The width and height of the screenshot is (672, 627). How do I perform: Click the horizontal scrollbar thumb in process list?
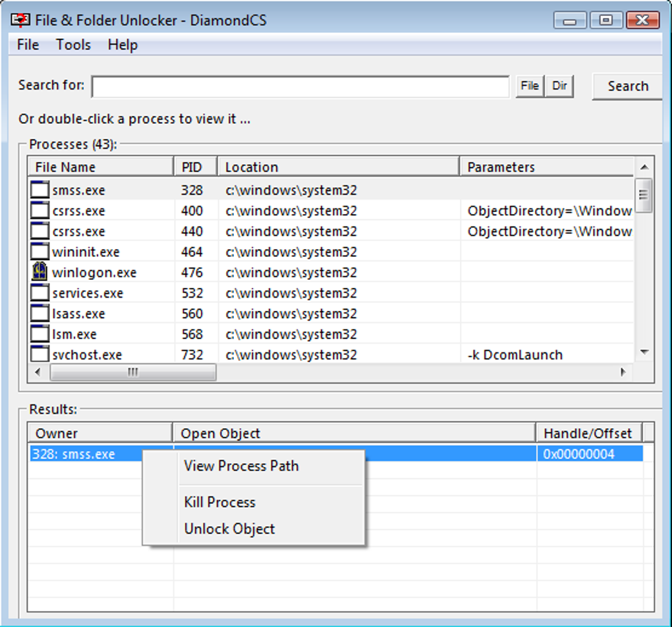[x=133, y=372]
